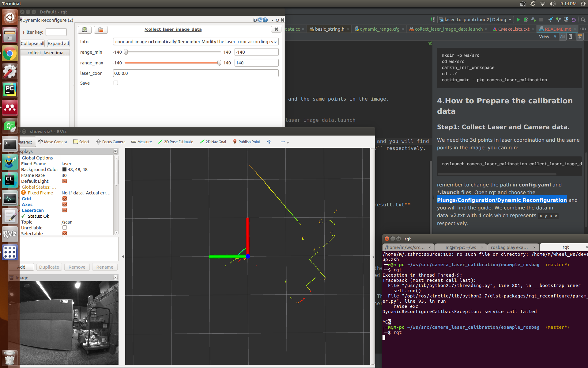The width and height of the screenshot is (588, 368).
Task: Select the 2D Nav Goal tool
Action: coord(213,142)
